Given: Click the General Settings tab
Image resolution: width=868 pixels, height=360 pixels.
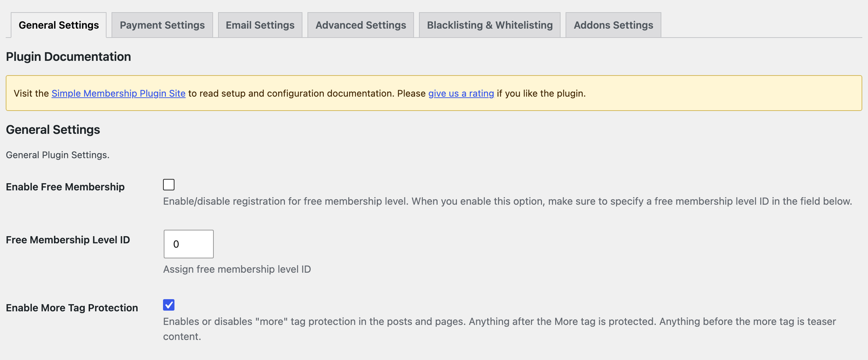Looking at the screenshot, I should (x=59, y=25).
